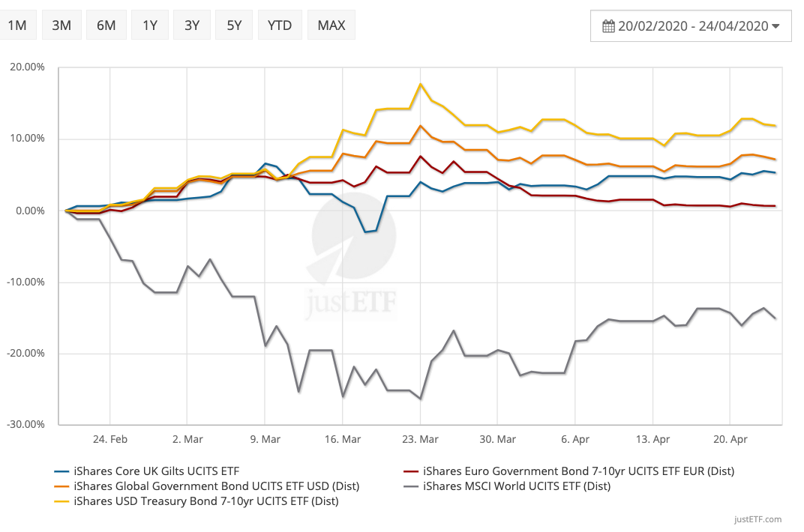Viewport: 804px width, 532px height.
Task: Choose the 6M period button
Action: pyautogui.click(x=106, y=25)
